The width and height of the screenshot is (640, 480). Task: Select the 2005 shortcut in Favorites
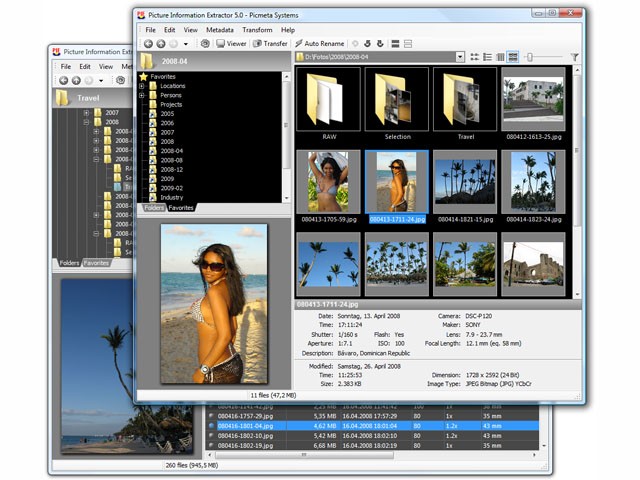pyautogui.click(x=167, y=114)
